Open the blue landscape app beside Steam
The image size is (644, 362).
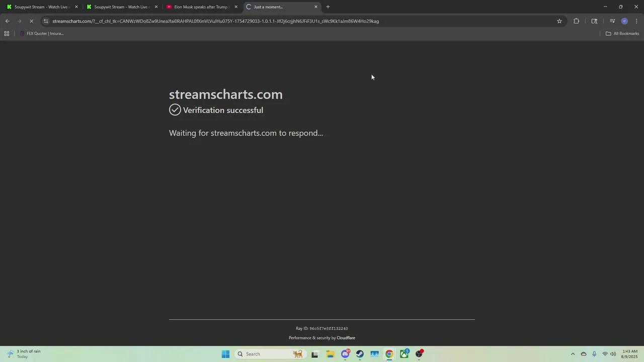[374, 354]
